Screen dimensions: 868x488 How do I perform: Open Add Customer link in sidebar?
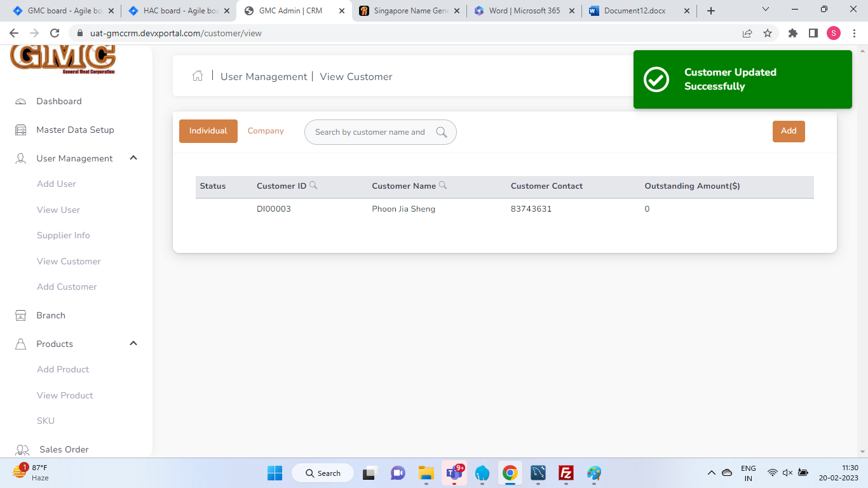tap(67, 287)
